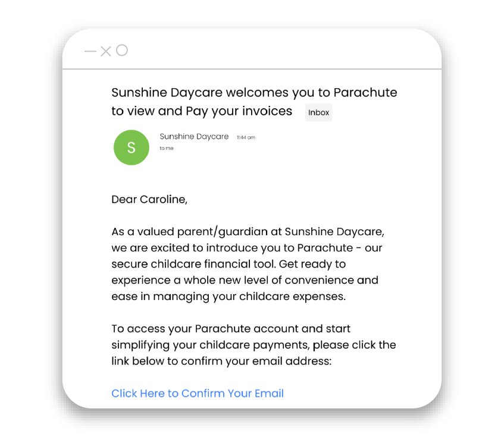Viewport: 504px width, 437px height.
Task: Click the circle icon in window header
Action: coord(122,51)
